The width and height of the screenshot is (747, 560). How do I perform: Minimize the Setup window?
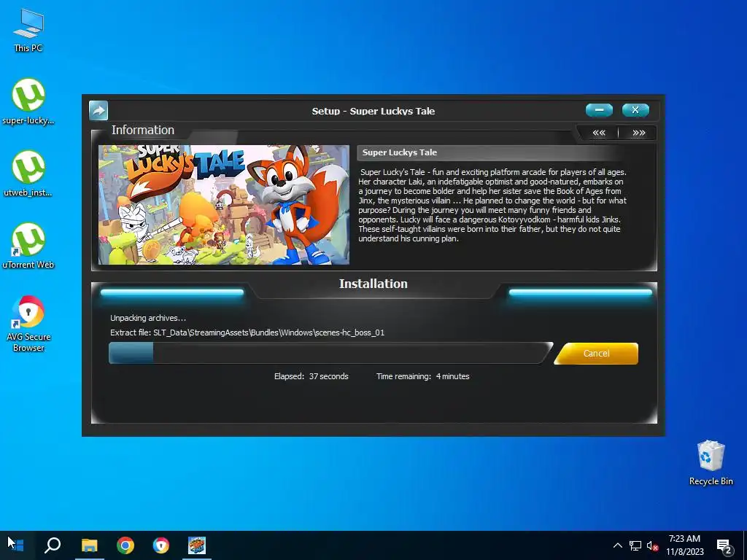click(600, 110)
